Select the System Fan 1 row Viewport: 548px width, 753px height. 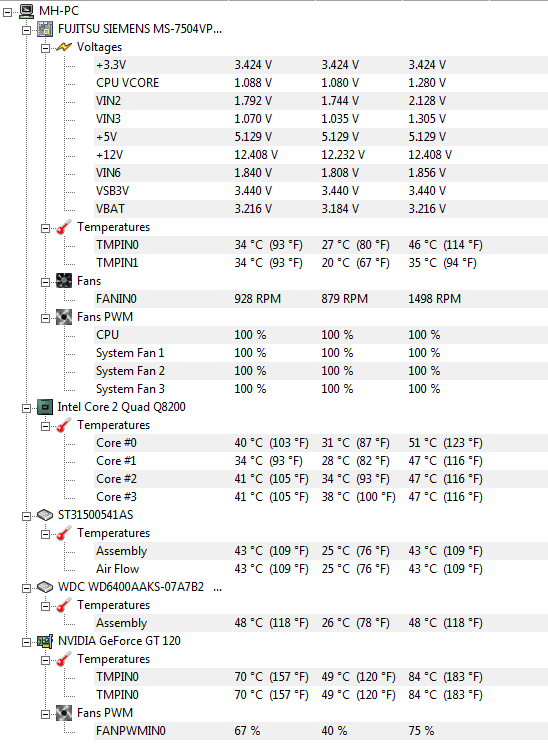(x=321, y=353)
